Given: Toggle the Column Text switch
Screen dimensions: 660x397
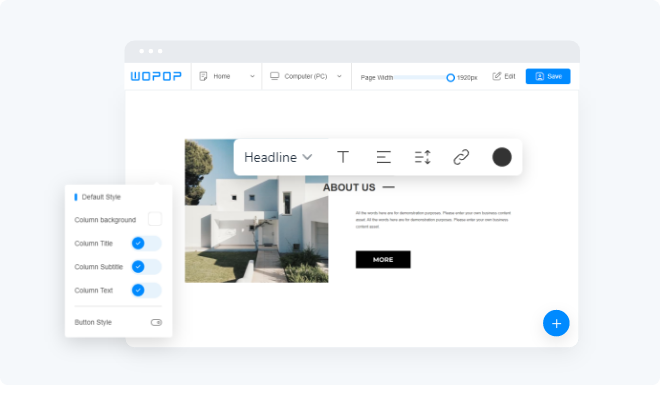Looking at the screenshot, I should [x=146, y=290].
